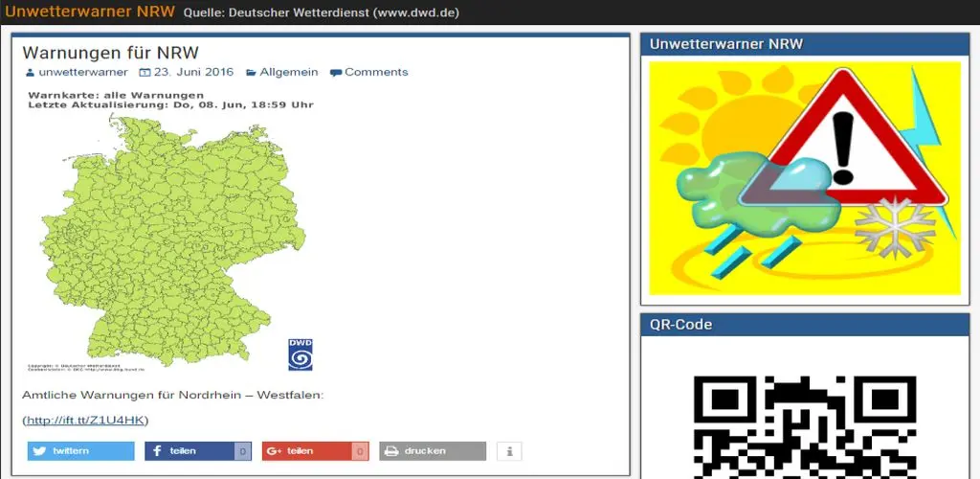This screenshot has height=479, width=980.
Task: Click the Twitter bird icon
Action: click(40, 451)
